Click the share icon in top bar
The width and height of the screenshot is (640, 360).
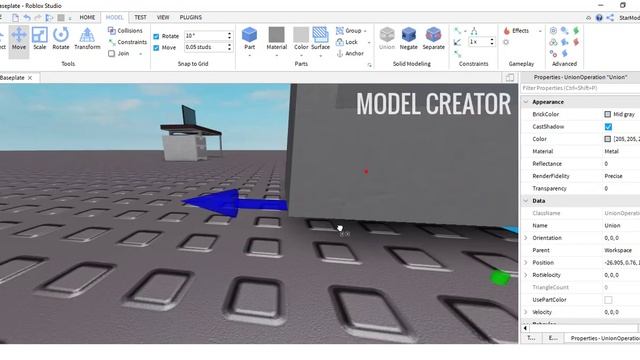click(x=610, y=18)
